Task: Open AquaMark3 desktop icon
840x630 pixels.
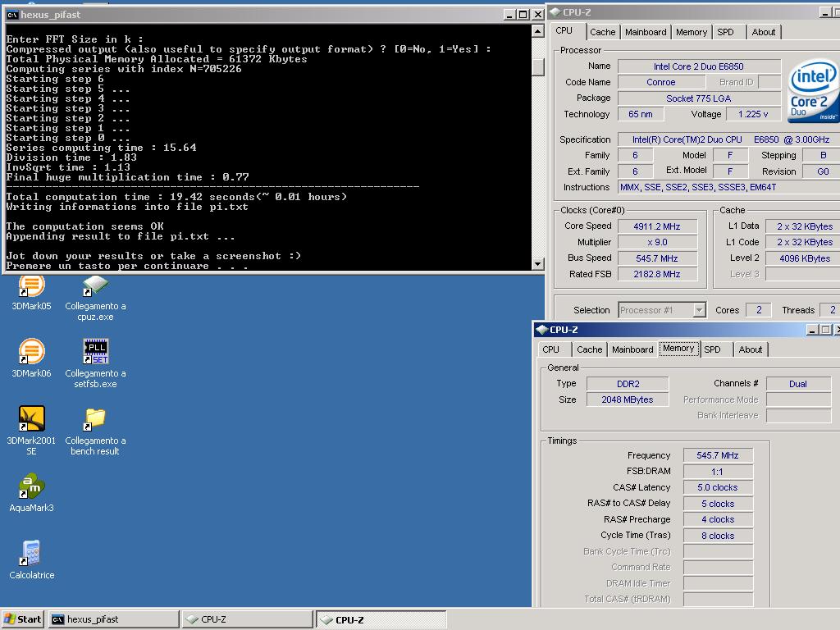Action: click(32, 493)
